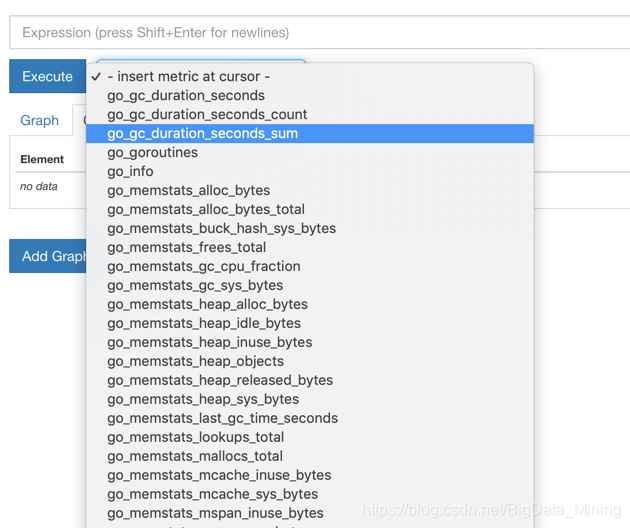
Task: Choose go_memstats_heap_inuse_bytes
Action: click(x=310, y=342)
